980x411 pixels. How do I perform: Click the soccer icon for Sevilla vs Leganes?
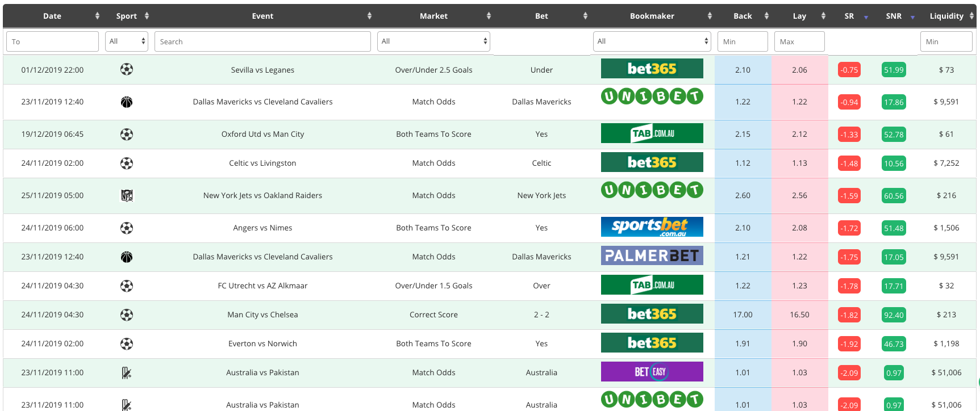coord(127,69)
